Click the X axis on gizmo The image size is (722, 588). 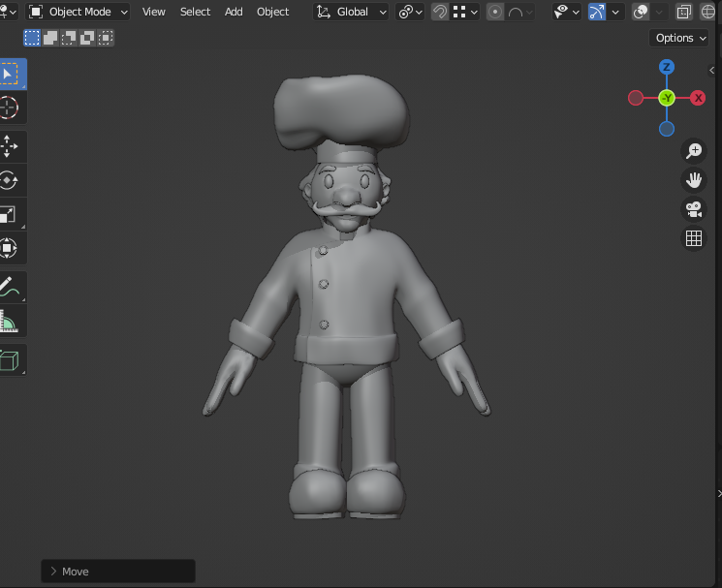pyautogui.click(x=698, y=98)
